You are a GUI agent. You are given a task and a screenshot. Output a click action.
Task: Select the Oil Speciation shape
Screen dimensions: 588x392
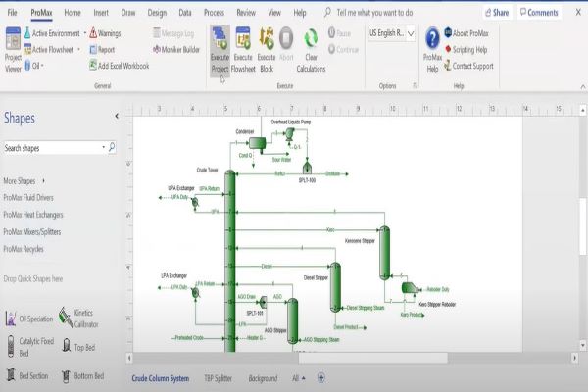(x=29, y=318)
